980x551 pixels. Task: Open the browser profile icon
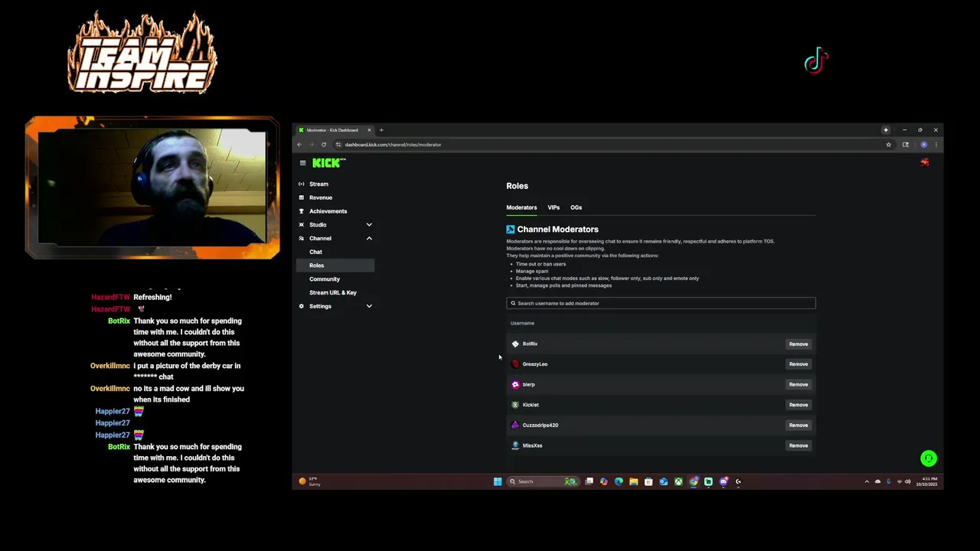[x=924, y=145]
